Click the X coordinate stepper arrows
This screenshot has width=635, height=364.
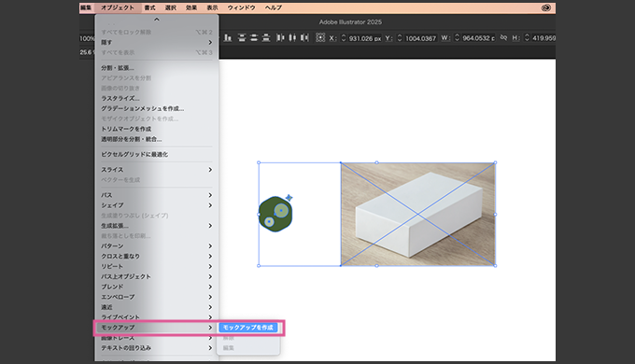pos(344,38)
